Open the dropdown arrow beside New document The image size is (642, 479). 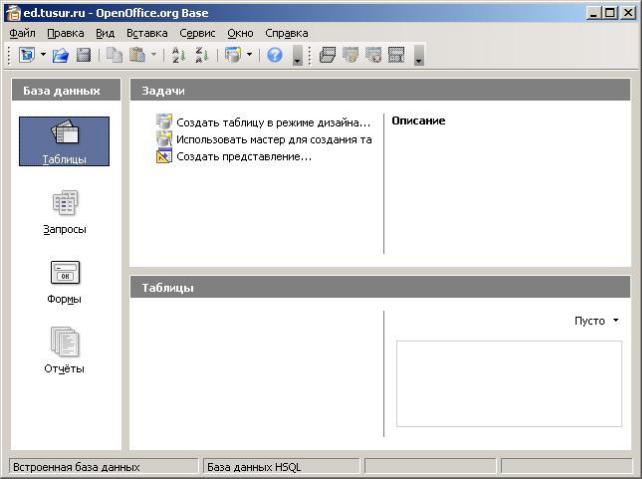pyautogui.click(x=43, y=54)
